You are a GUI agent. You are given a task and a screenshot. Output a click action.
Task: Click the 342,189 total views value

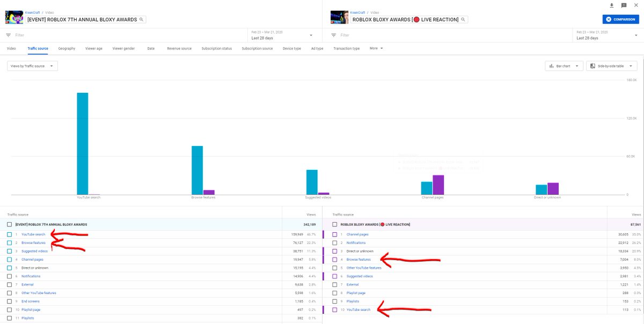click(309, 225)
